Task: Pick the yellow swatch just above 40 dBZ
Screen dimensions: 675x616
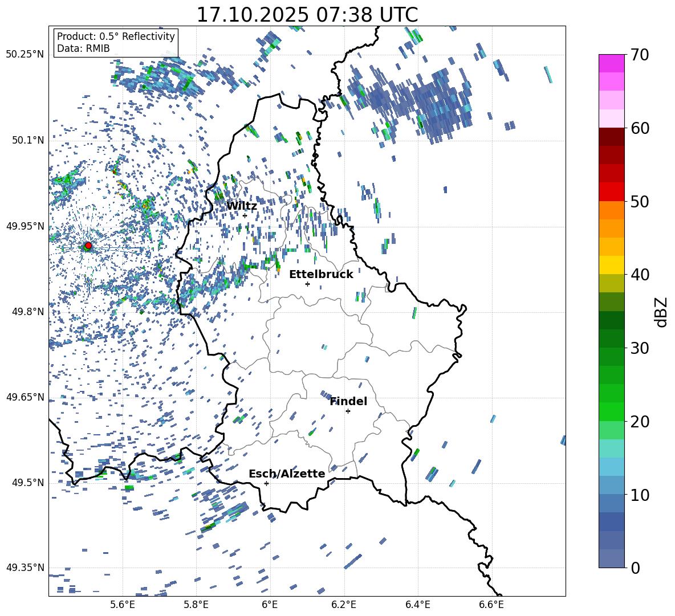Action: click(612, 264)
